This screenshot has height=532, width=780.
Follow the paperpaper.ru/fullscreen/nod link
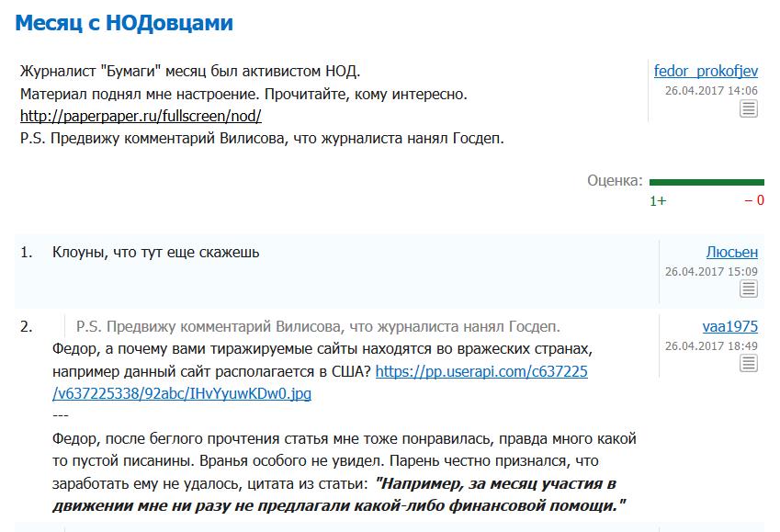pos(141,116)
